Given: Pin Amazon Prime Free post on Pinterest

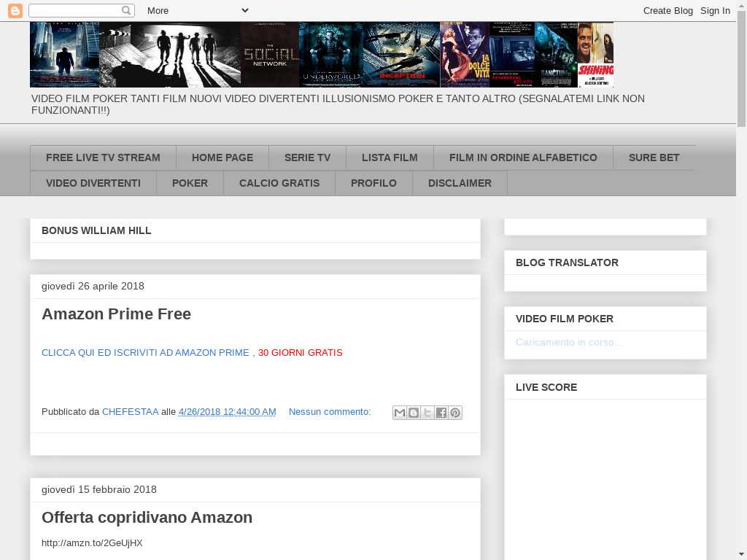Looking at the screenshot, I should pyautogui.click(x=455, y=413).
